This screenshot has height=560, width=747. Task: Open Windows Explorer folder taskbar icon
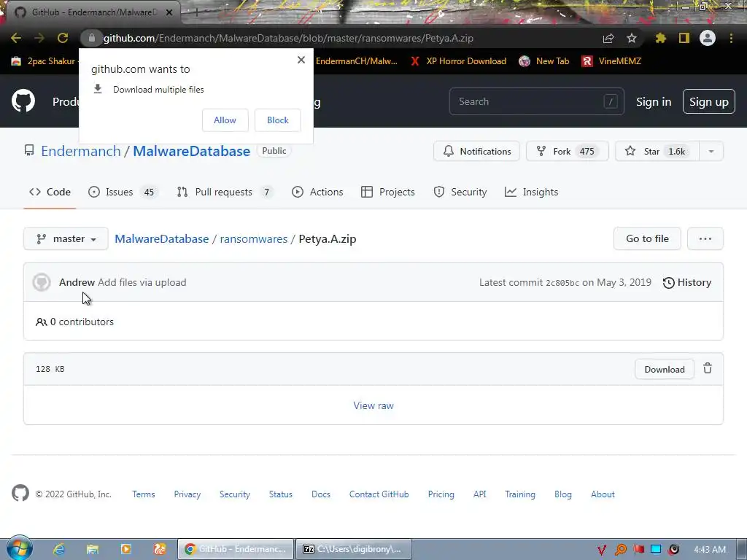click(93, 549)
